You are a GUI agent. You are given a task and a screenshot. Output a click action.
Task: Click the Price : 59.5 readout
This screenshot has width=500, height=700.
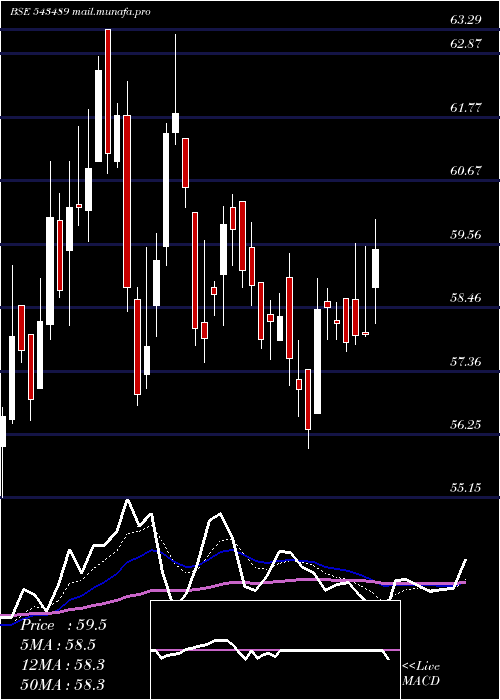coord(63,625)
